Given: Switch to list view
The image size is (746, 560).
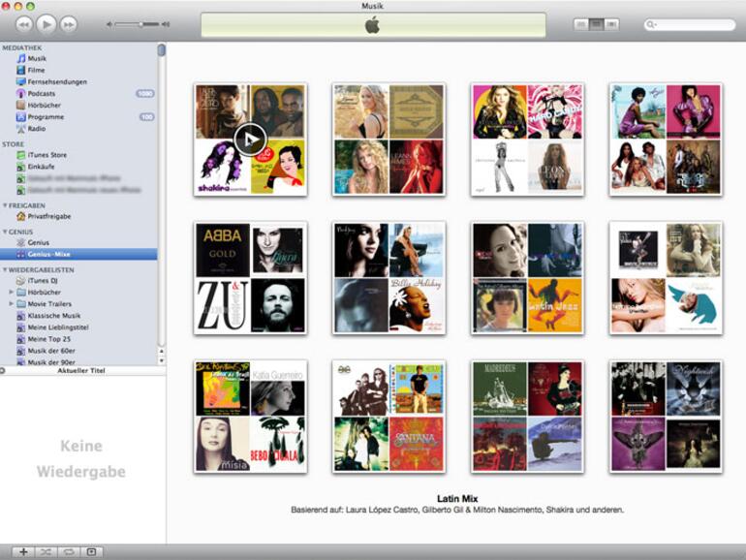Looking at the screenshot, I should (581, 24).
